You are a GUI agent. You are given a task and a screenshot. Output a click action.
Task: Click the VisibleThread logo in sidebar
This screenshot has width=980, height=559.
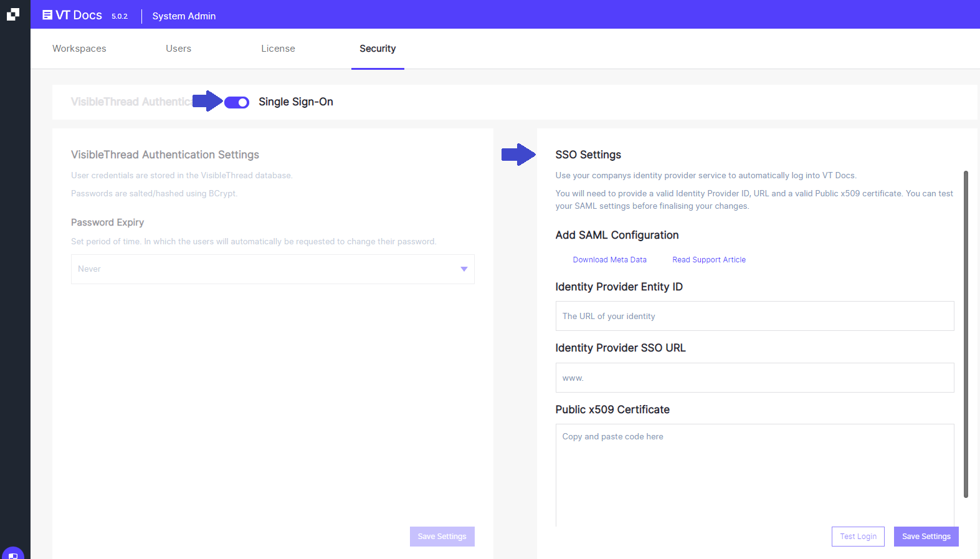(13, 14)
